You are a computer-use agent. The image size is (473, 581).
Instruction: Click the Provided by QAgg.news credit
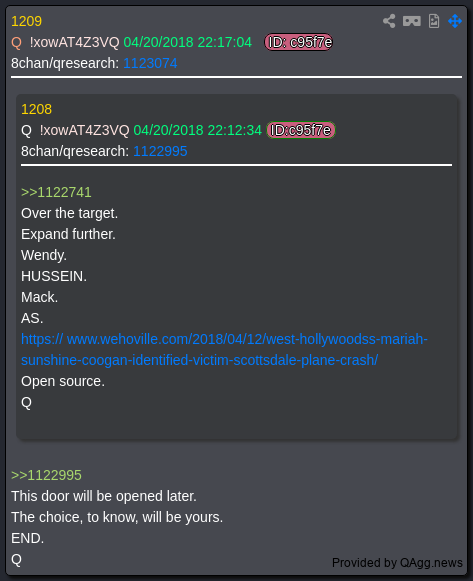397,562
